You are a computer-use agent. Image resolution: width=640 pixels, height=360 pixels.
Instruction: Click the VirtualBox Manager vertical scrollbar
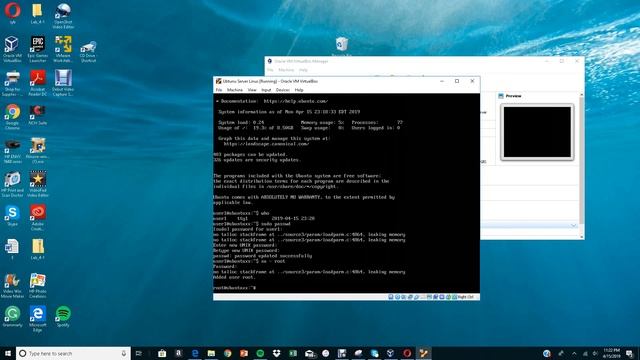tap(582, 163)
